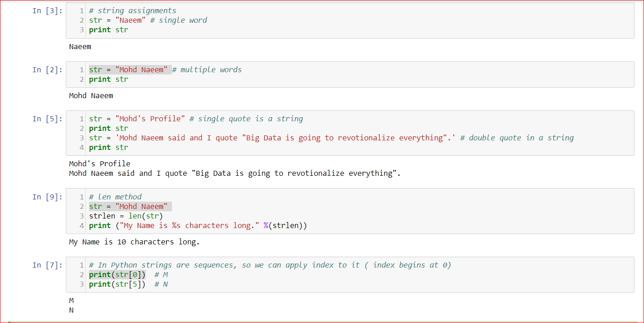Click the In [3] cell prompt

(47, 11)
